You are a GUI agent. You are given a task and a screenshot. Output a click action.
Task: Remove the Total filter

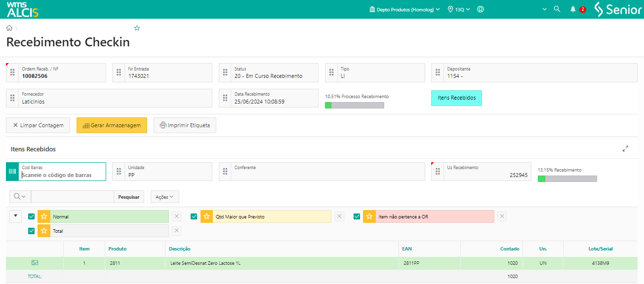pos(177,231)
